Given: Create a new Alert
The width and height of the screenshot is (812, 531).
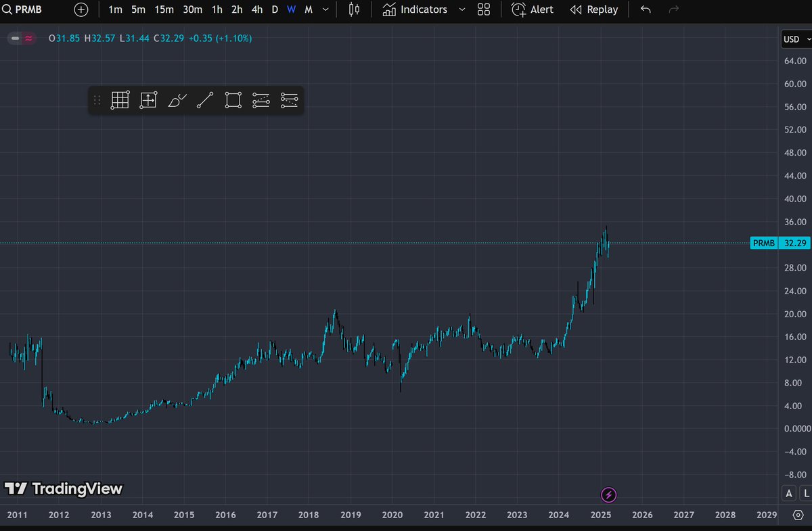Looking at the screenshot, I should [x=532, y=9].
